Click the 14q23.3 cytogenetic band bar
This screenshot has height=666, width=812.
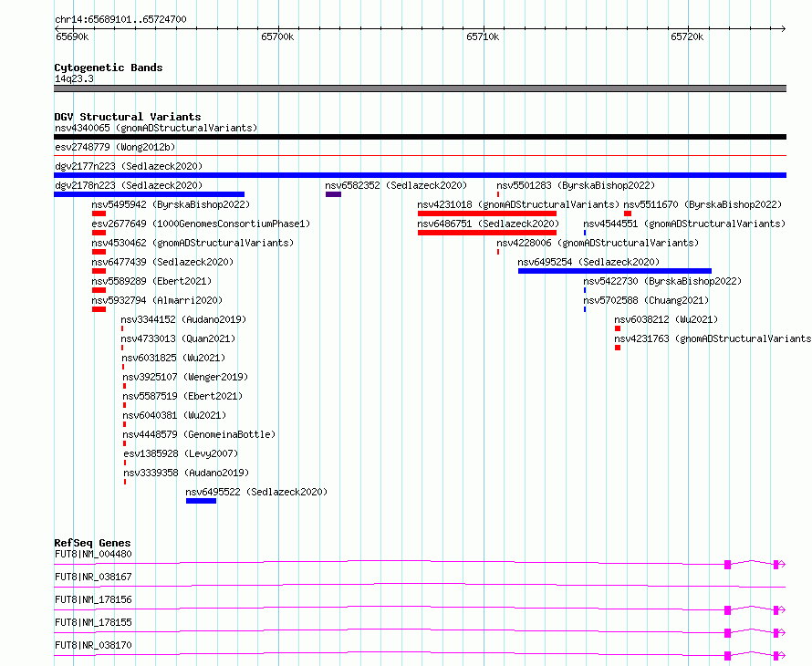420,88
